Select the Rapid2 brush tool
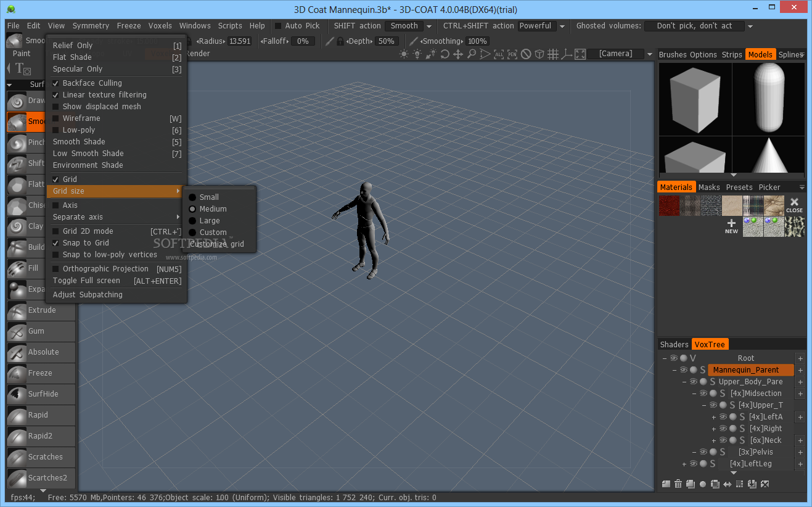The width and height of the screenshot is (812, 507). [41, 436]
